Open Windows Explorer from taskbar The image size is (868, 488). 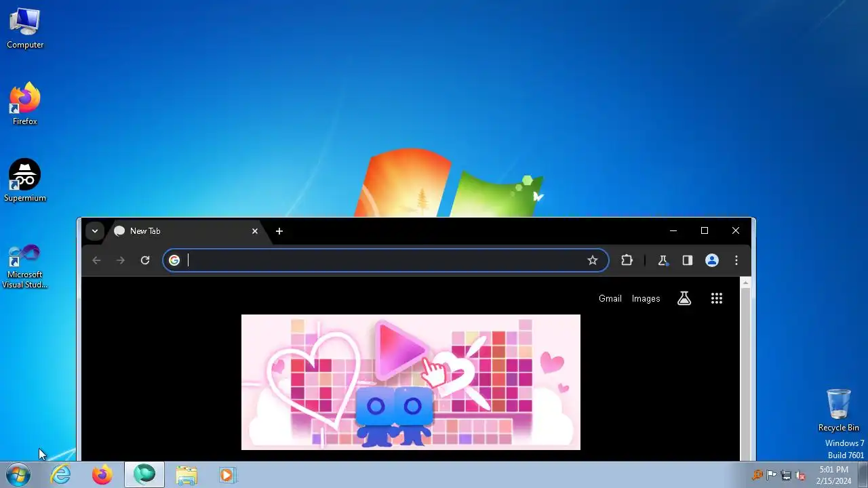(186, 475)
